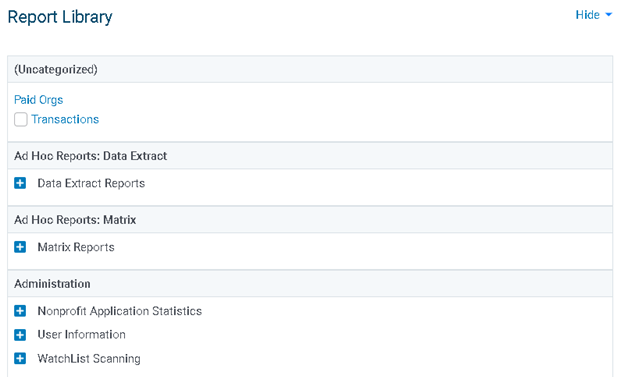Select the User Information entry
The width and height of the screenshot is (618, 377).
coord(81,334)
